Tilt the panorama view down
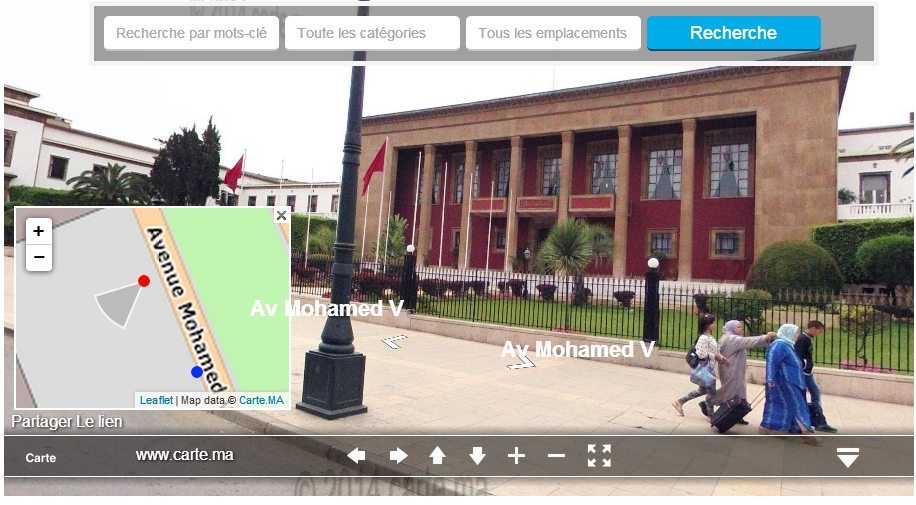The image size is (916, 505). click(x=477, y=456)
